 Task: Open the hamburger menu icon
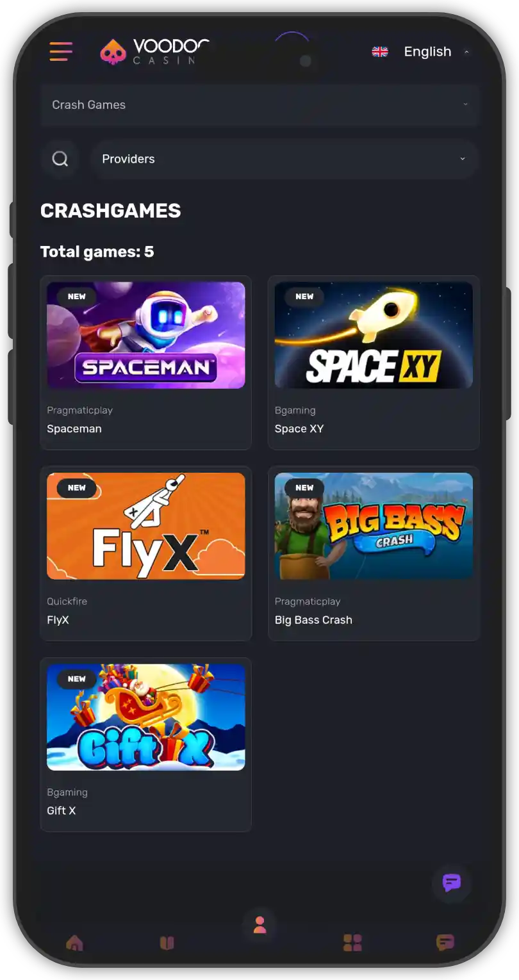(61, 51)
